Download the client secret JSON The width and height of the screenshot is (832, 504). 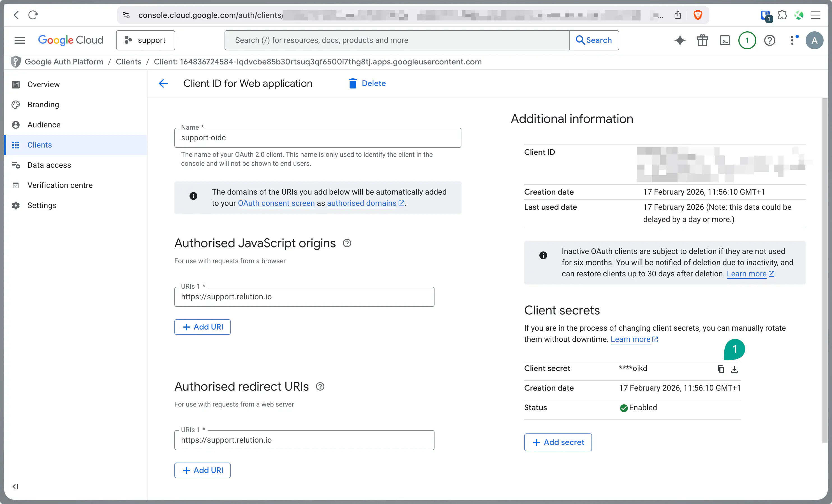pyautogui.click(x=734, y=369)
